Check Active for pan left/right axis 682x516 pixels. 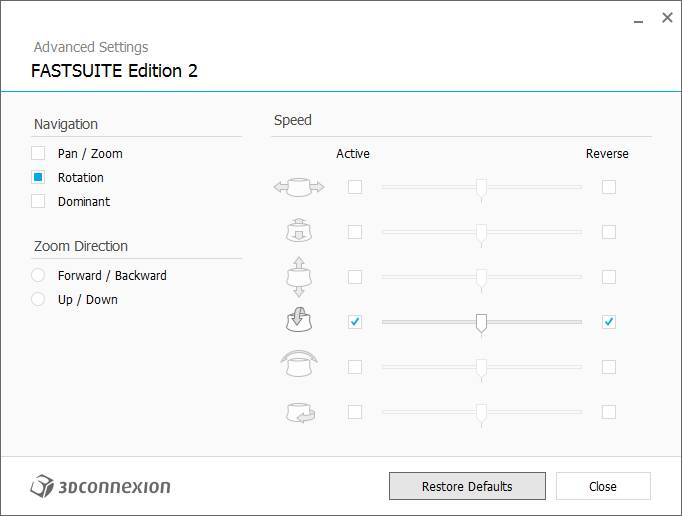[x=355, y=187]
